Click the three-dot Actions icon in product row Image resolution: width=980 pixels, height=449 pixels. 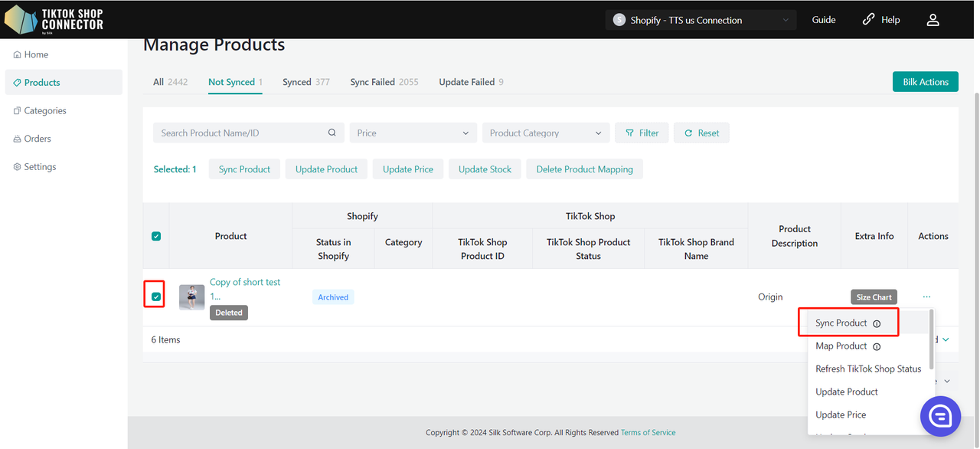[x=926, y=297]
